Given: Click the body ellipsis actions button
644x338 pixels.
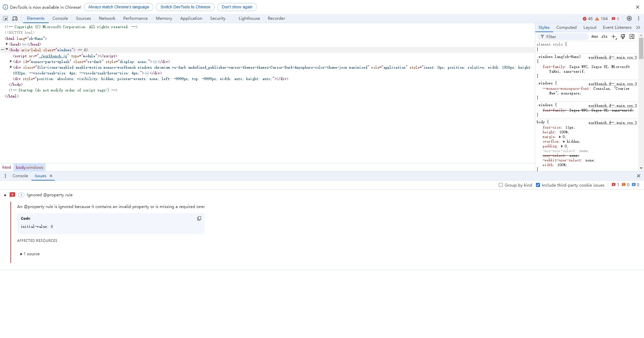Looking at the screenshot, I should [x=2, y=50].
